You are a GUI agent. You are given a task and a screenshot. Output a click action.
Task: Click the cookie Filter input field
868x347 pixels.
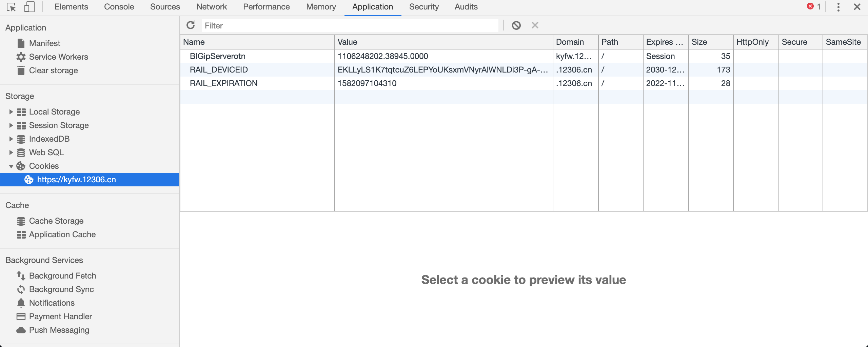point(349,26)
